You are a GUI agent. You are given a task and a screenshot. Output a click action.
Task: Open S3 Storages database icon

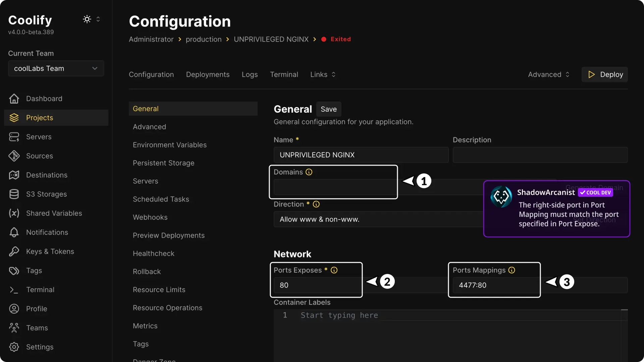pyautogui.click(x=14, y=194)
